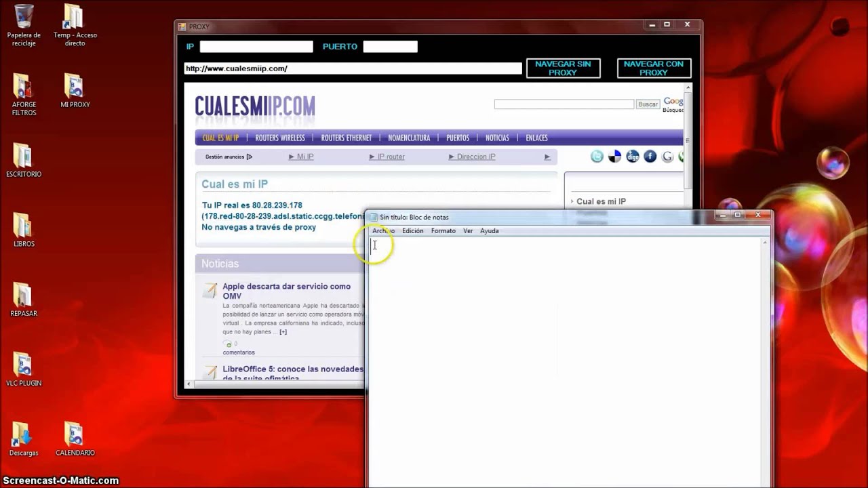Select the Descargas desktop folder

(x=24, y=439)
